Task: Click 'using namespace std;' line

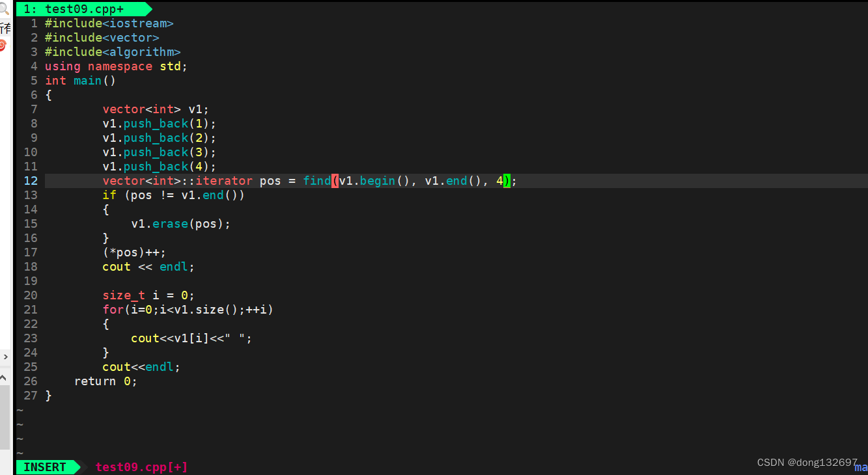Action: (x=117, y=66)
